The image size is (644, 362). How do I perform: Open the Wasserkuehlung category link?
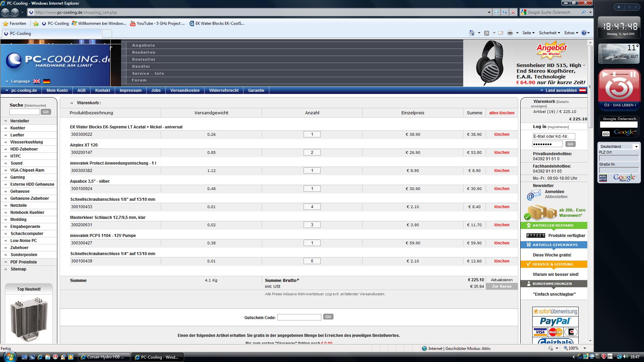26,142
